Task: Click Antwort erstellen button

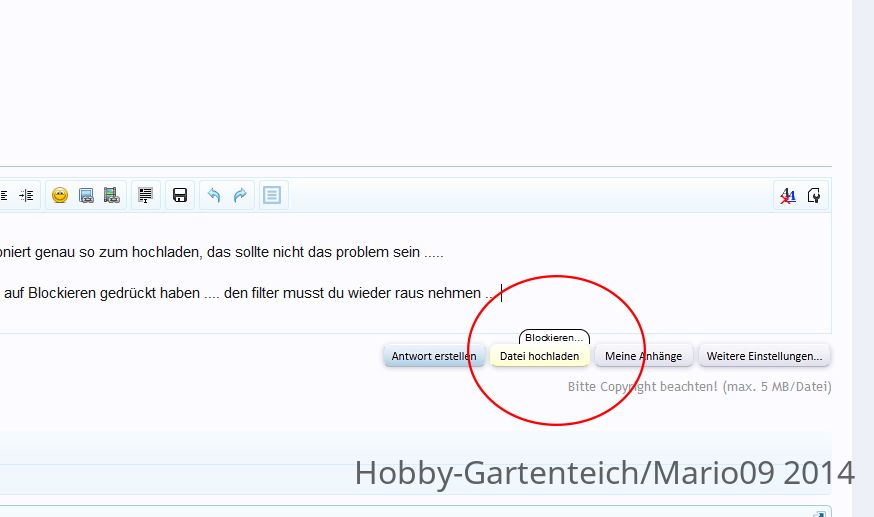Action: click(434, 356)
